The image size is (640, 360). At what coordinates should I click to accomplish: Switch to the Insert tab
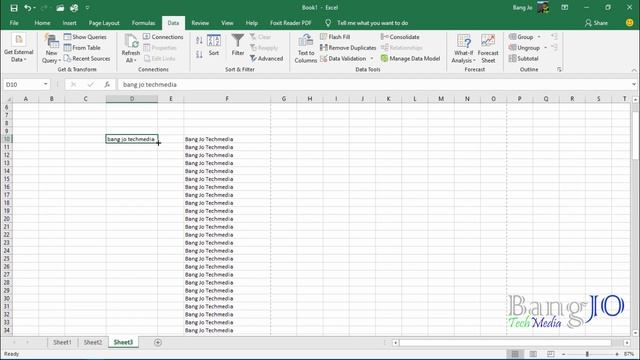coord(69,23)
